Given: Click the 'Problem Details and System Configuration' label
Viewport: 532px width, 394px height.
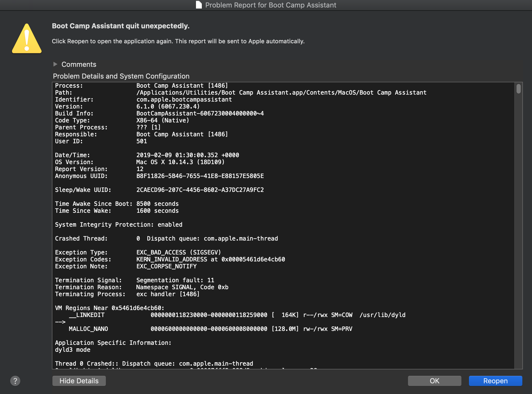Looking at the screenshot, I should (x=121, y=76).
